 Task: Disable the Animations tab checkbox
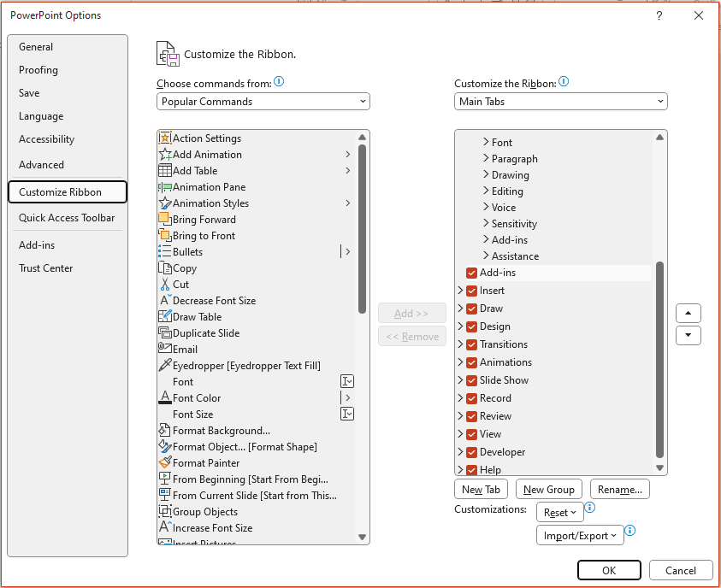click(471, 362)
